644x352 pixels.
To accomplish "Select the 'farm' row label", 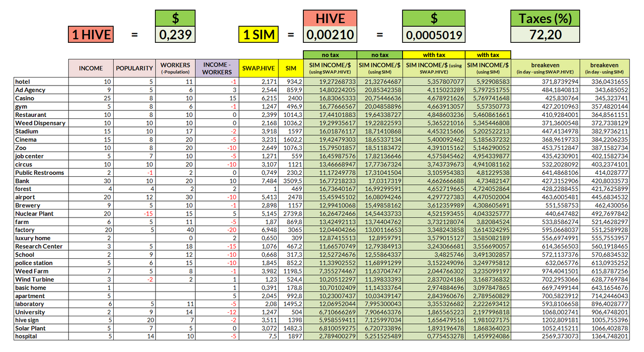I will click(x=41, y=222).
